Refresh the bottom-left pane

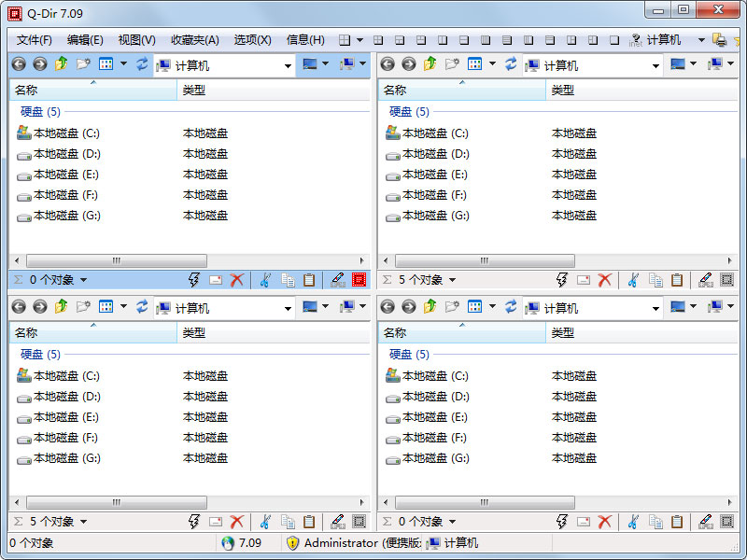[142, 307]
